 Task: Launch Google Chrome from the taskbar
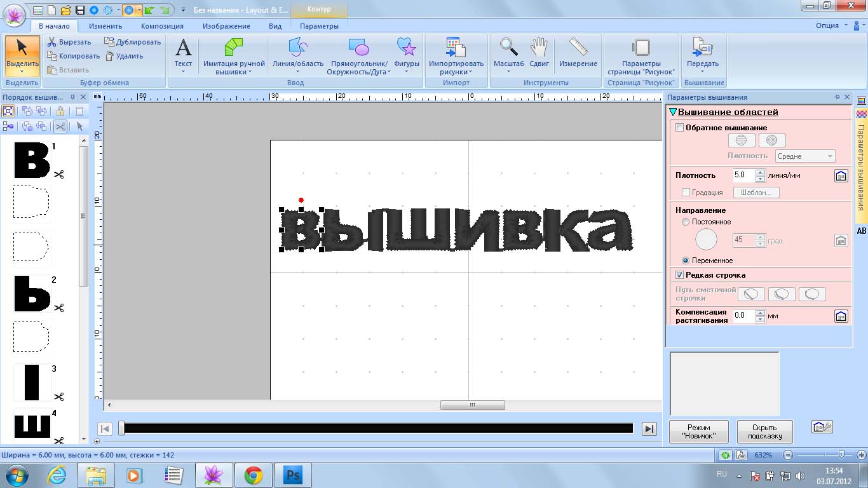point(254,475)
